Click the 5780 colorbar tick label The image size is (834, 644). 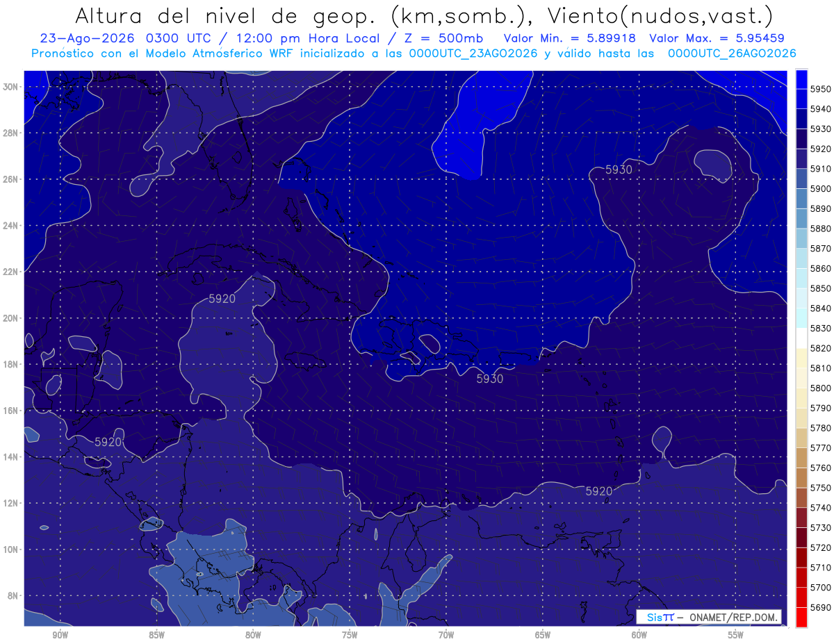pyautogui.click(x=821, y=428)
